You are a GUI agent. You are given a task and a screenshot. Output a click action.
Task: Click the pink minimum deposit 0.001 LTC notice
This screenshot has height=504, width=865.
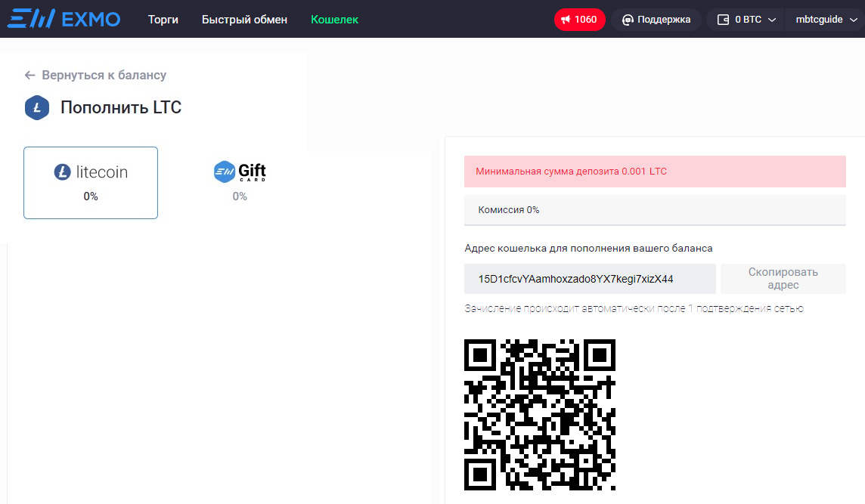[x=654, y=172]
